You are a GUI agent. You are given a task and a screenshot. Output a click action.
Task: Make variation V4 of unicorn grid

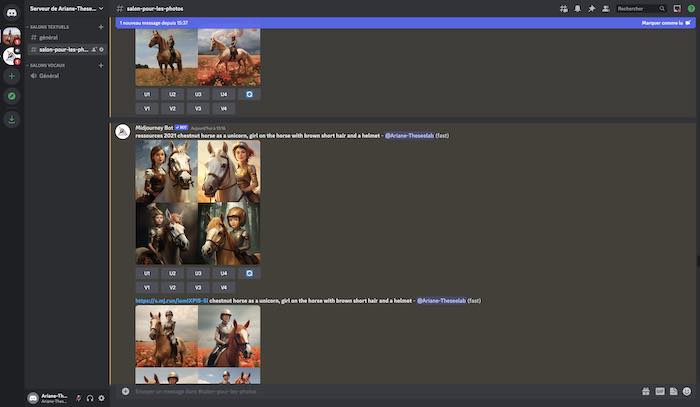[x=224, y=287]
